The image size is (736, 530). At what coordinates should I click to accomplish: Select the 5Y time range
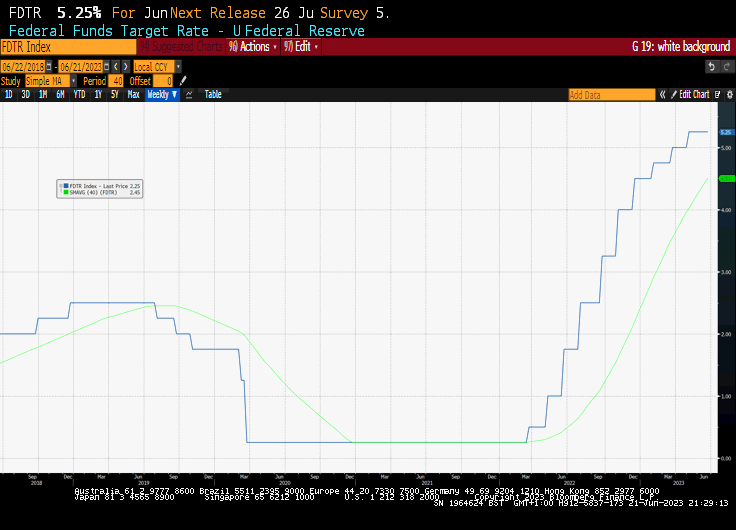(115, 94)
